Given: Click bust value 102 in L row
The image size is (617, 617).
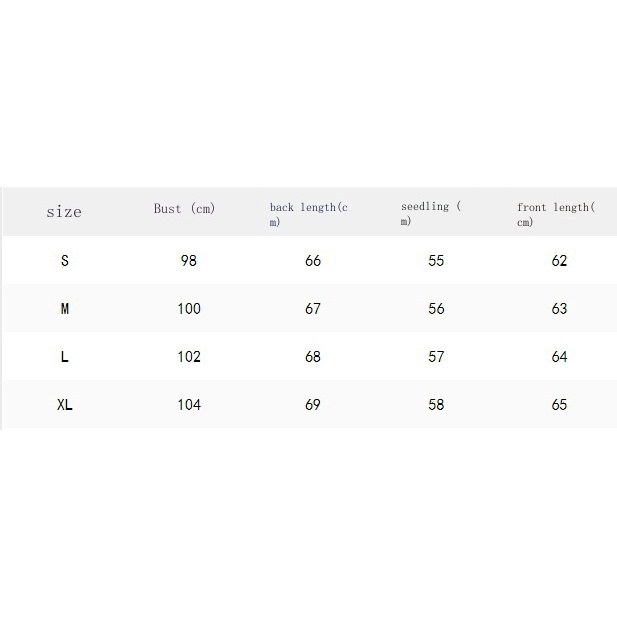Looking at the screenshot, I should point(189,357).
